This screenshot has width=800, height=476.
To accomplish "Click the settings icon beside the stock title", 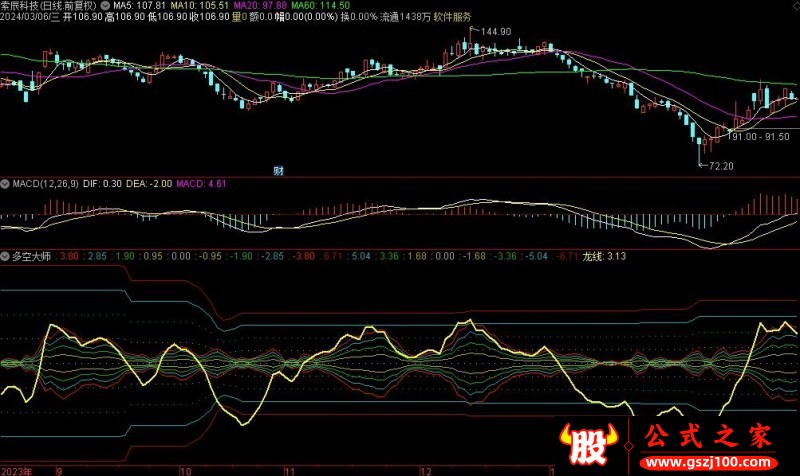I will 106,6.
